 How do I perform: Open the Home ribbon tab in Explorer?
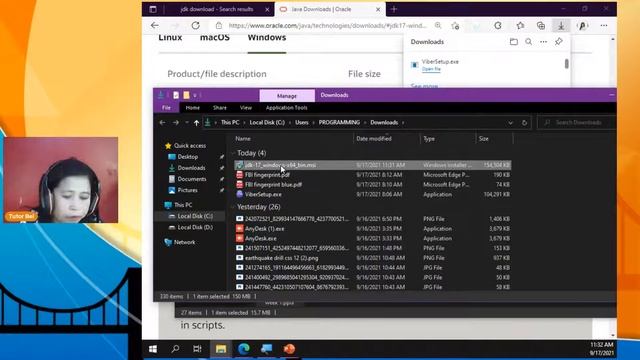(193, 108)
